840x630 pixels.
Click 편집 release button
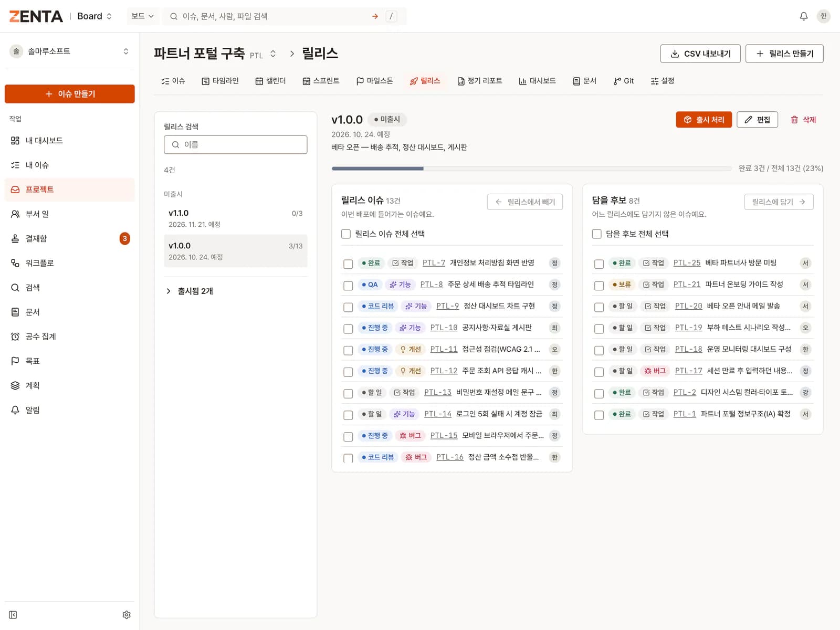click(x=757, y=120)
